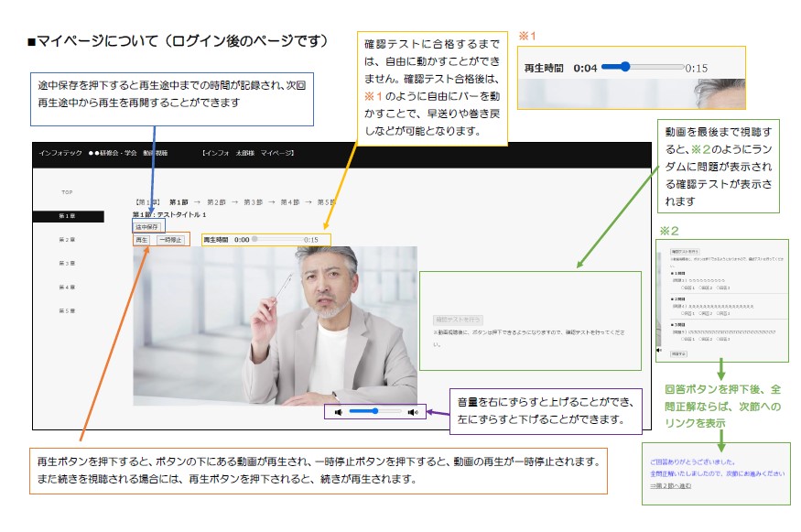Go to TOP via the sidebar
The image size is (801, 532).
[64, 191]
